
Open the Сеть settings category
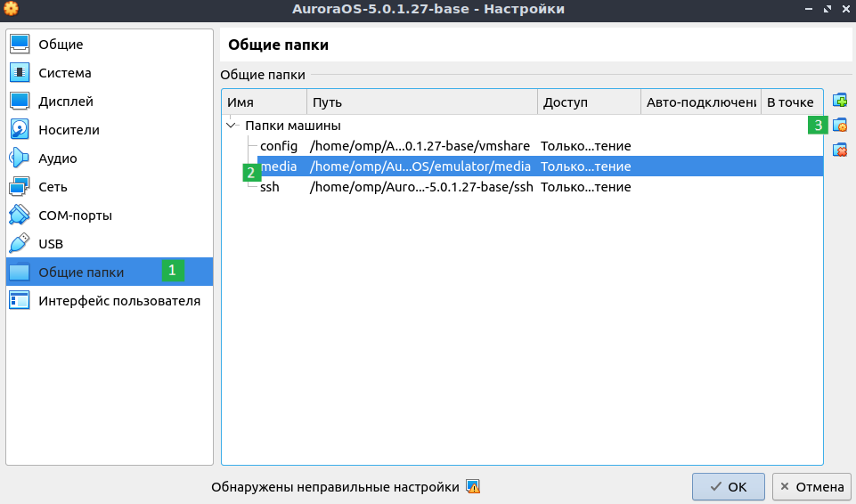110,186
